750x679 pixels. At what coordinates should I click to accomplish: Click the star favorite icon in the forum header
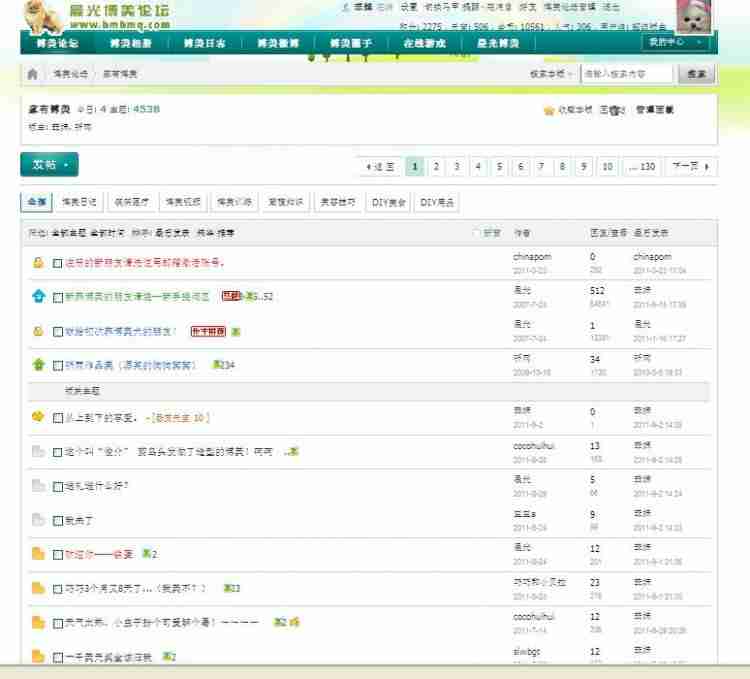click(x=548, y=111)
